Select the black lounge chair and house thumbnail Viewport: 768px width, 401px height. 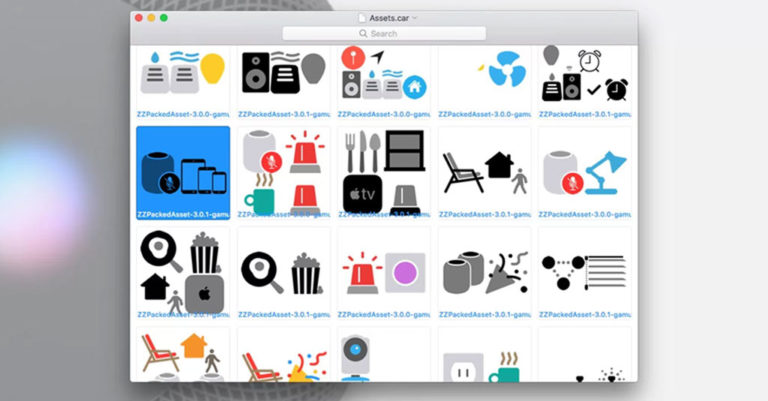click(485, 171)
